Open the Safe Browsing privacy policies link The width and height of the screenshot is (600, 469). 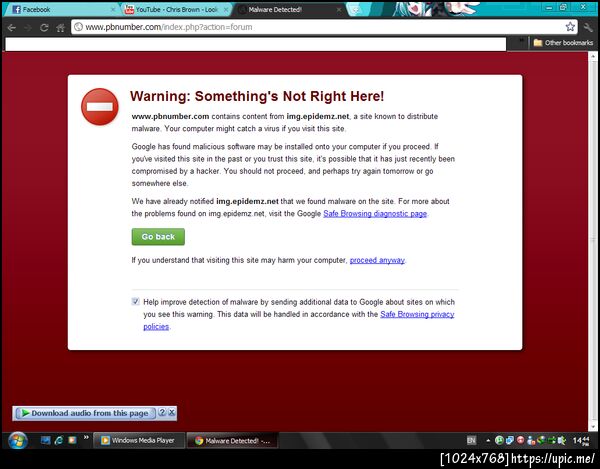click(x=417, y=314)
